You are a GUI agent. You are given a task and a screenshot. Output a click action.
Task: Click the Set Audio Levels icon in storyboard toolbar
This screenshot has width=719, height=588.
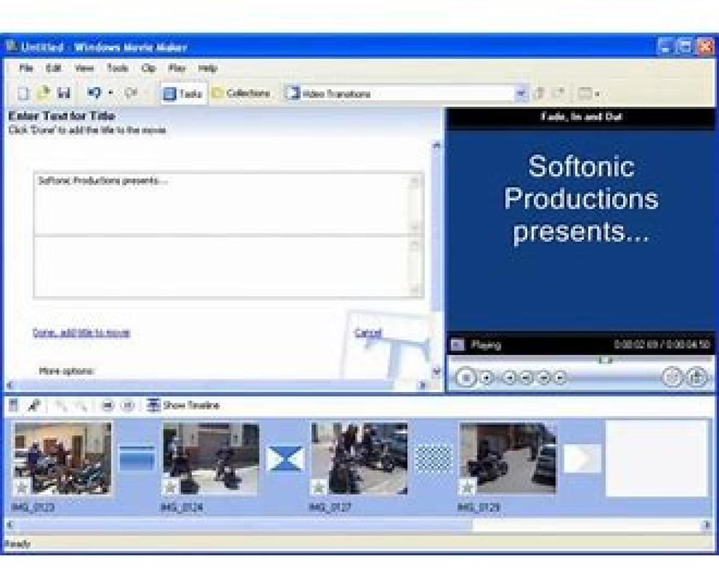(13, 406)
